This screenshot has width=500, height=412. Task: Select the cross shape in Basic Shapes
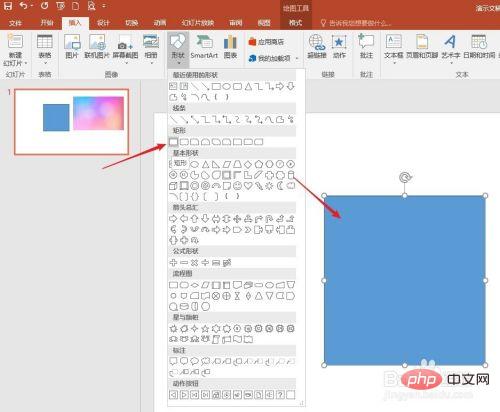click(269, 175)
